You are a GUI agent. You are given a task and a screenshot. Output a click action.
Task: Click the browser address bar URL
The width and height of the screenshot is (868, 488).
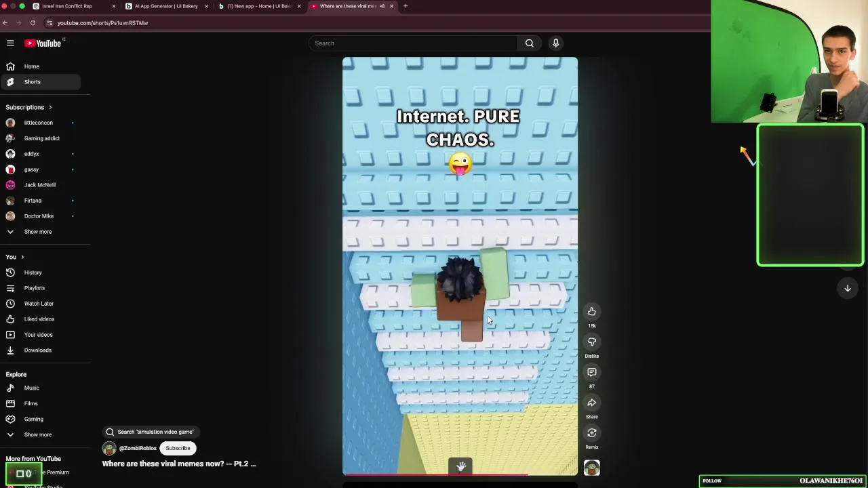[x=102, y=23]
